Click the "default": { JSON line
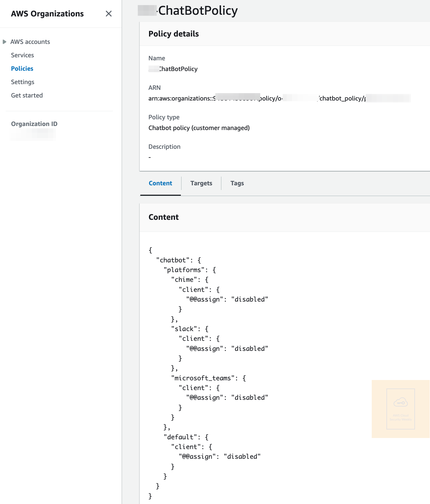 pos(186,437)
